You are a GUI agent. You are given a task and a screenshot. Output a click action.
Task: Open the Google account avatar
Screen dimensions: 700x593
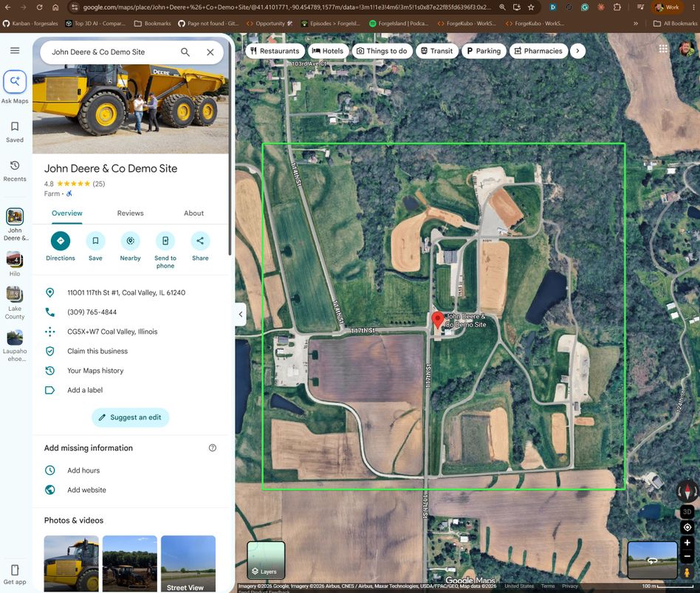pos(686,49)
